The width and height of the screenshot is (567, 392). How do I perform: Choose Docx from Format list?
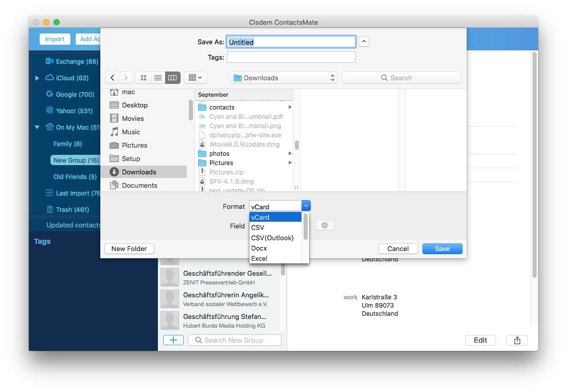point(276,248)
